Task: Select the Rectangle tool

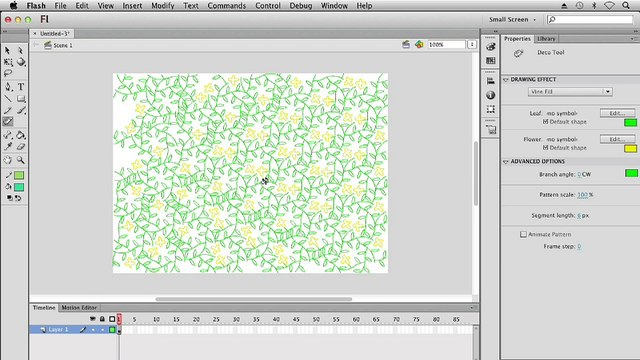Action: pos(21,99)
